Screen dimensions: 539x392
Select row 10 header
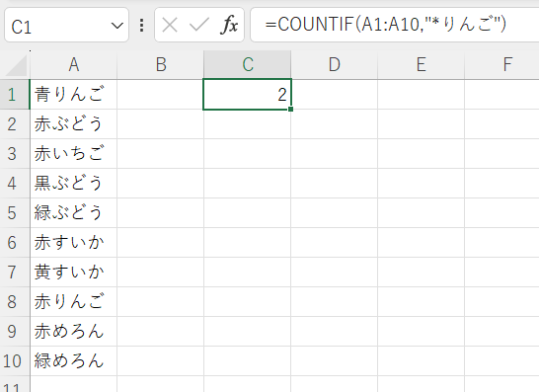click(13, 361)
